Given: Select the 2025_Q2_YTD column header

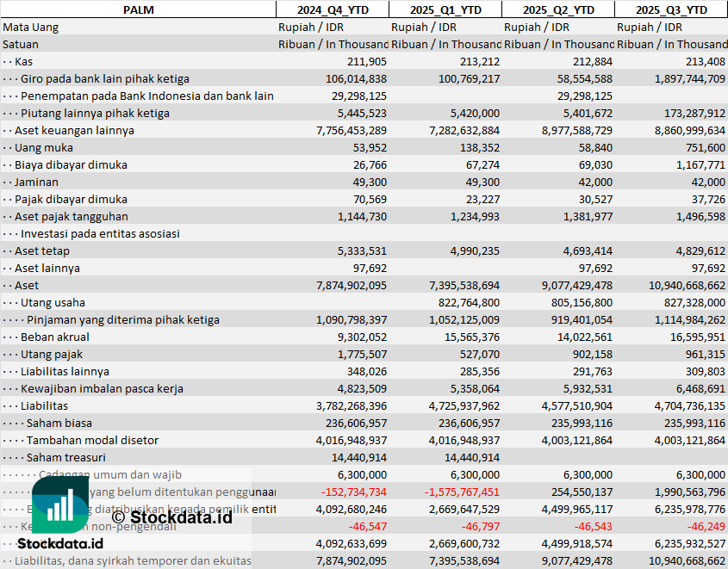Looking at the screenshot, I should [557, 9].
